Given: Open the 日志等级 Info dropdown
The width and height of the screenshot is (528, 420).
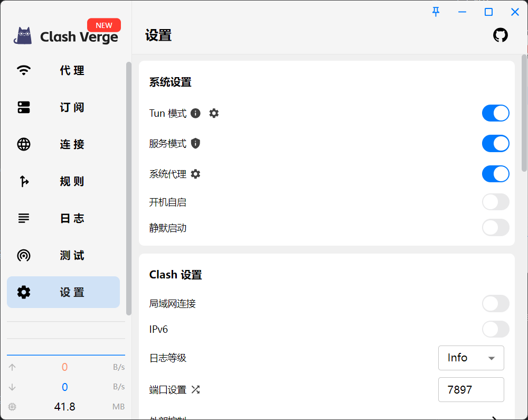Looking at the screenshot, I should [471, 358].
